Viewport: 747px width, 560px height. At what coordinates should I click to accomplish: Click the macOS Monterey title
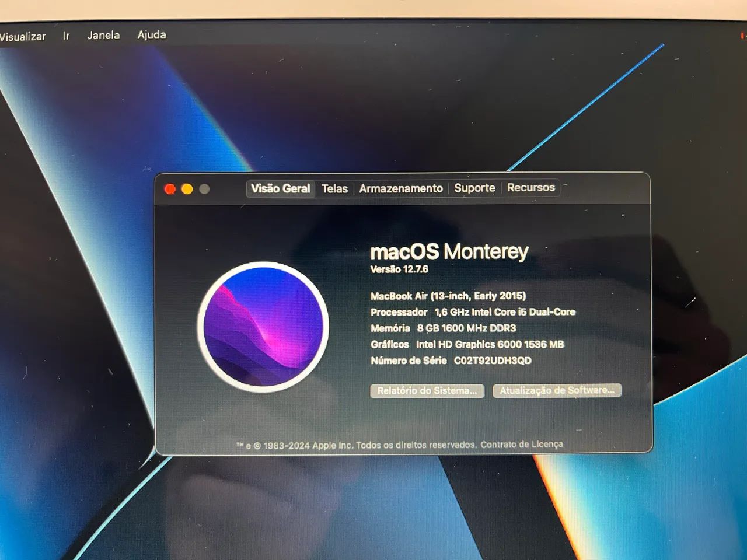click(x=449, y=251)
